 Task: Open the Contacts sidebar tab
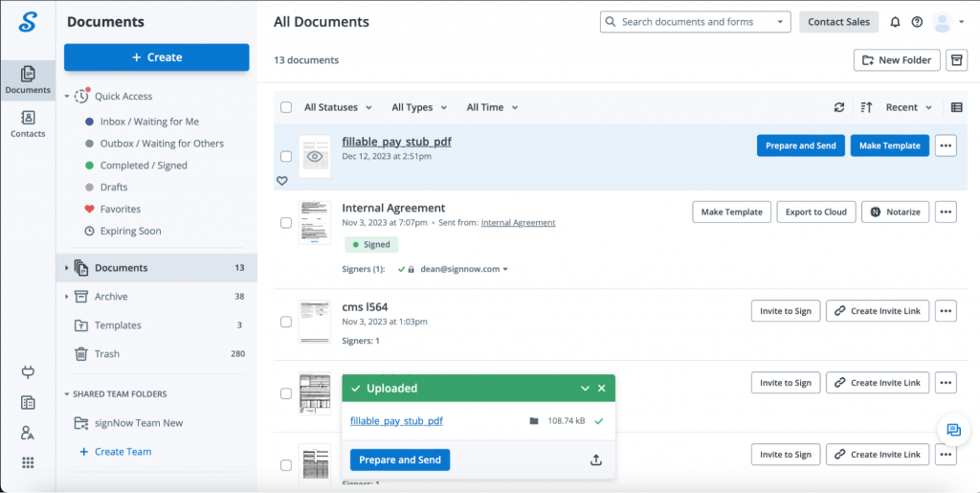[x=28, y=123]
